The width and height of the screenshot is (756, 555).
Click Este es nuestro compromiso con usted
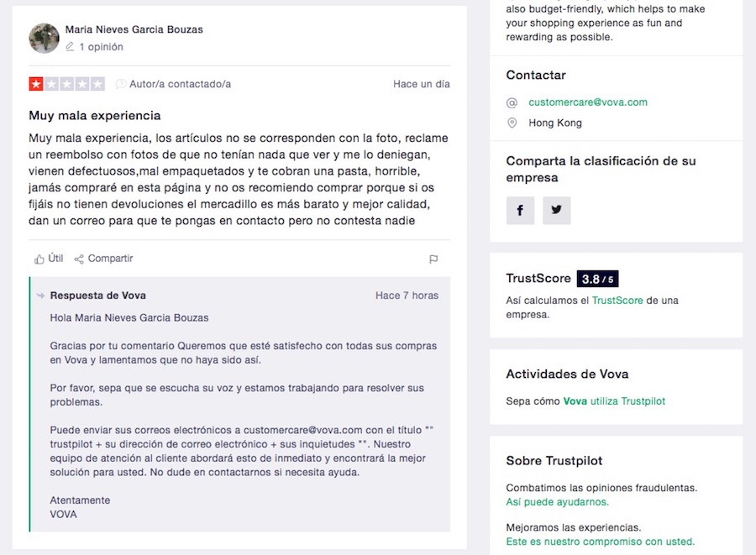pos(600,542)
